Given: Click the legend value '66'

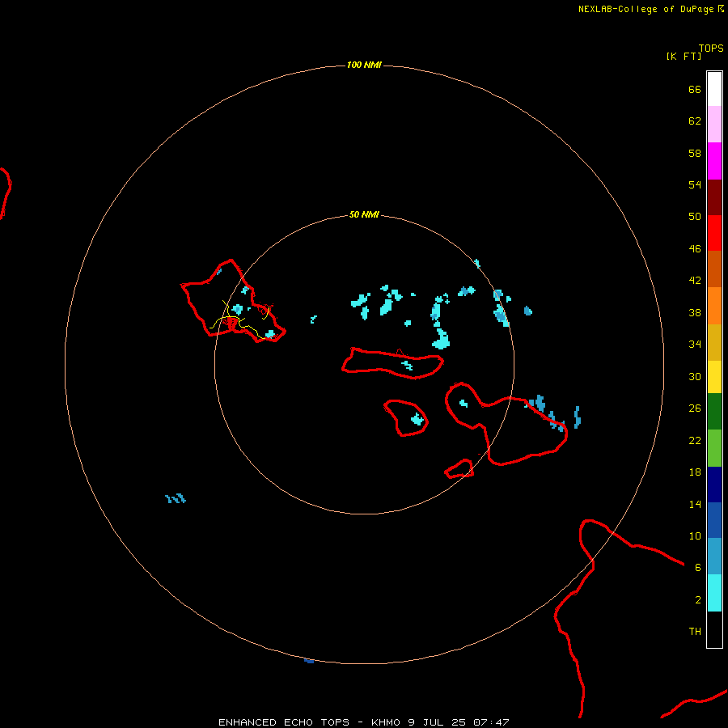Looking at the screenshot, I should tap(695, 90).
